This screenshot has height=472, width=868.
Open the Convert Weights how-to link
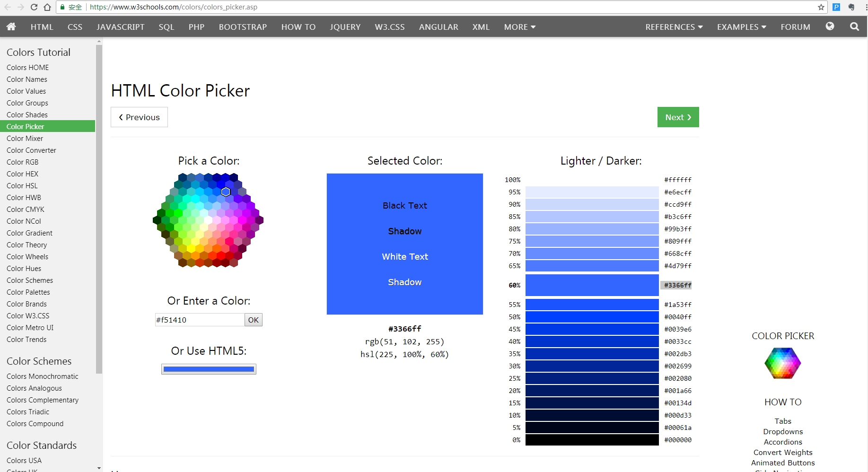tap(783, 453)
